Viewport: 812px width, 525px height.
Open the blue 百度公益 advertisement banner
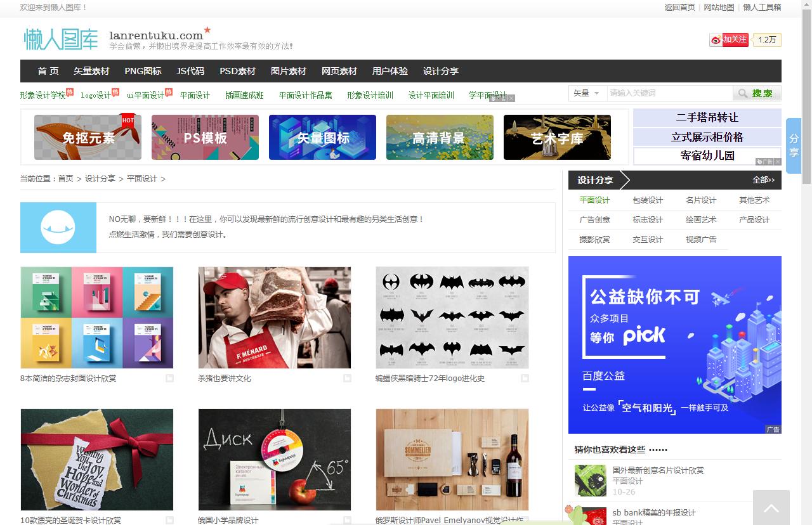coord(674,344)
